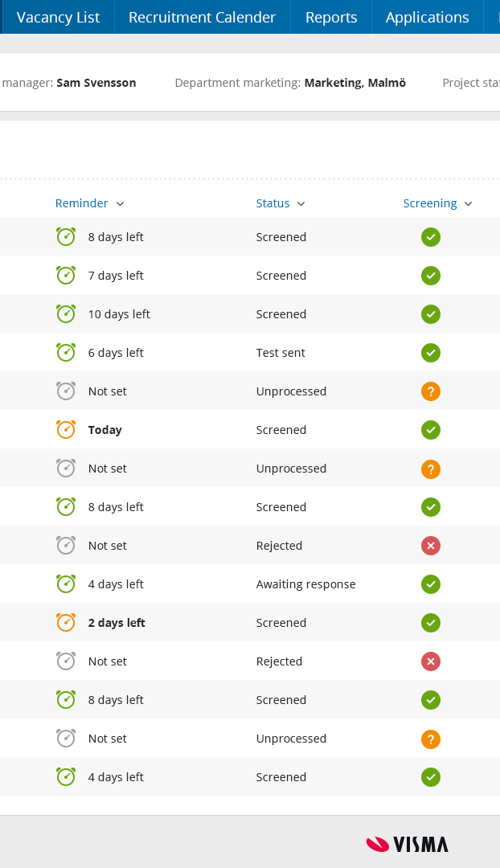Go to the Reports tab
This screenshot has width=500, height=868.
331,17
